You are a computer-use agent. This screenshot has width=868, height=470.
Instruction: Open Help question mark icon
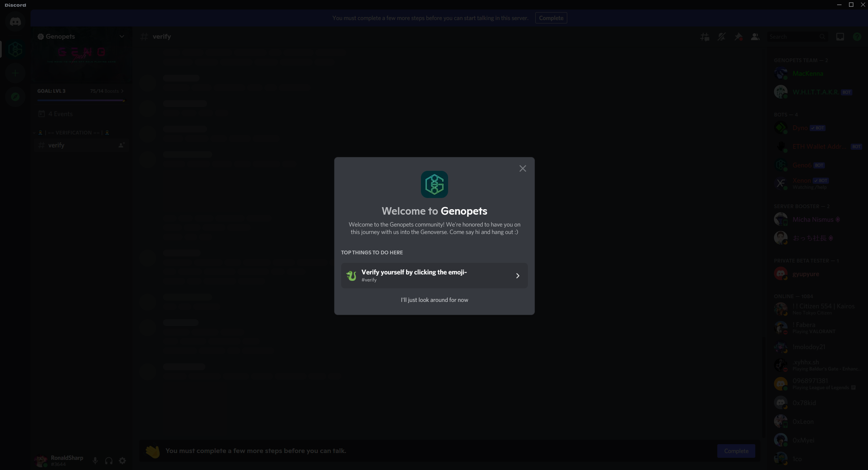tap(857, 37)
